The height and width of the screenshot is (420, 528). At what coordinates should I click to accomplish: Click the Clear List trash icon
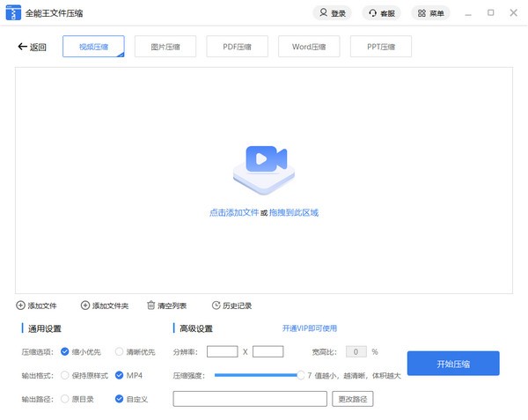(150, 306)
